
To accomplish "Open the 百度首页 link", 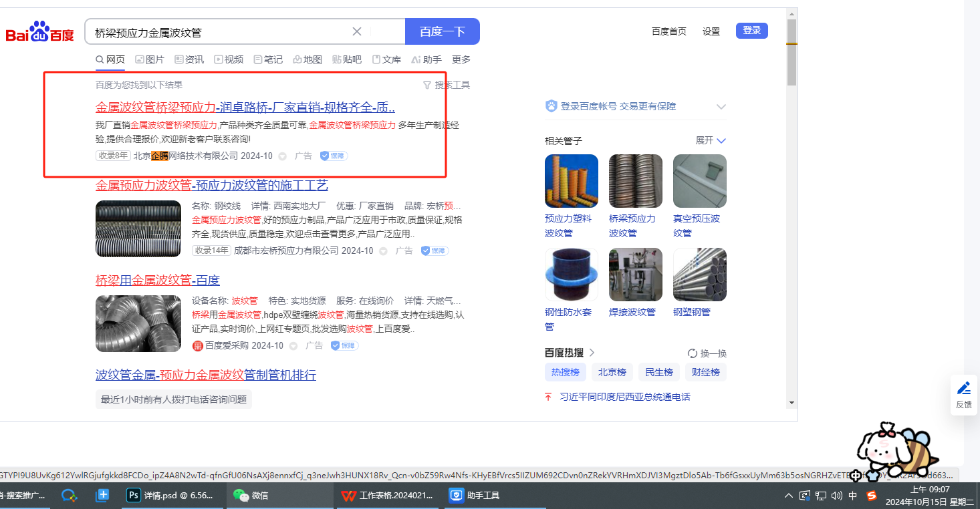I will [669, 31].
